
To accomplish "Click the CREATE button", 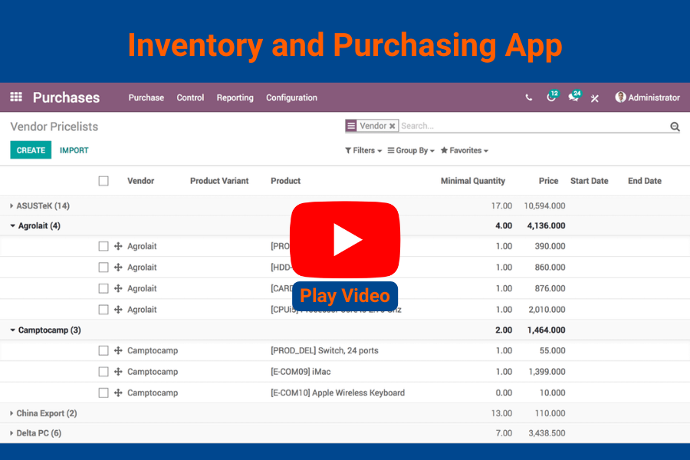I will 31,150.
